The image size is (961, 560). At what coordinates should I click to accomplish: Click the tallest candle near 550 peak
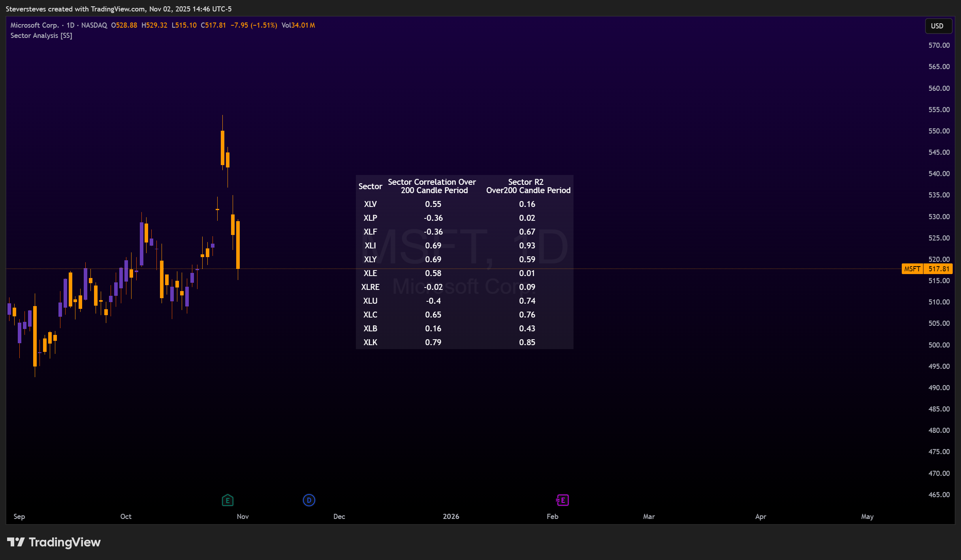click(222, 148)
